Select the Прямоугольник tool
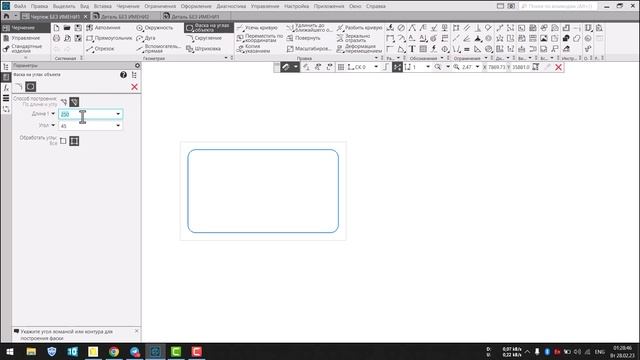This screenshot has height=360, width=640. [109, 38]
